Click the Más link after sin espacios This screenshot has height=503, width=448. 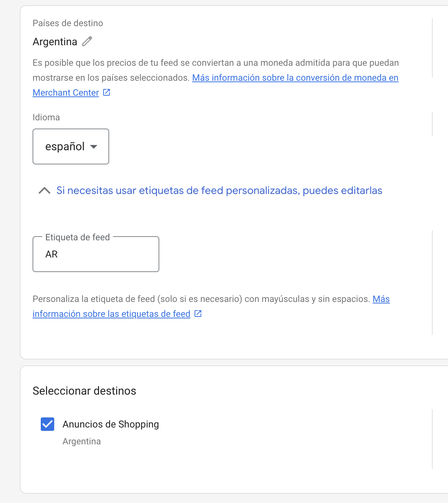381,299
